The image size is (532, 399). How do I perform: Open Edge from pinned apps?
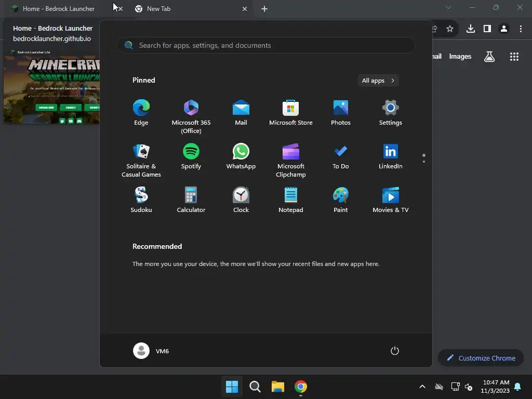point(141,113)
